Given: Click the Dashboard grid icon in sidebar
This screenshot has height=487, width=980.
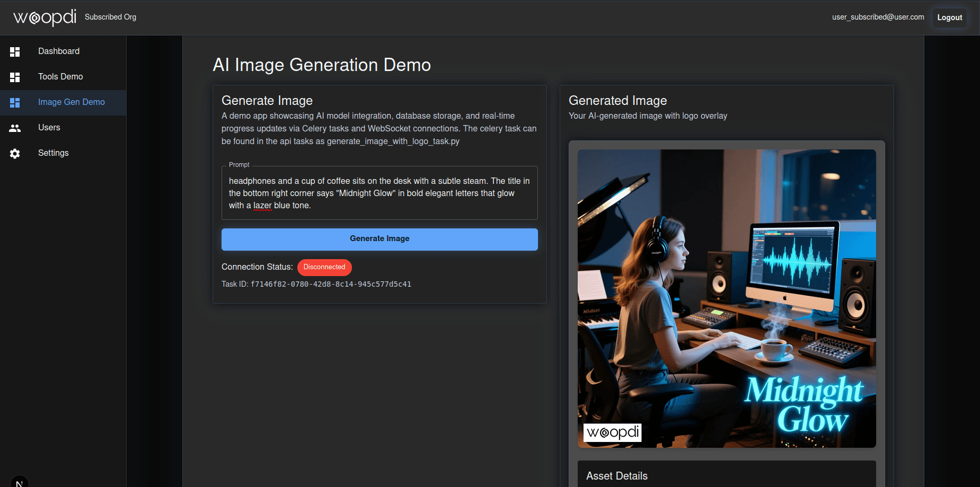Looking at the screenshot, I should (x=15, y=51).
